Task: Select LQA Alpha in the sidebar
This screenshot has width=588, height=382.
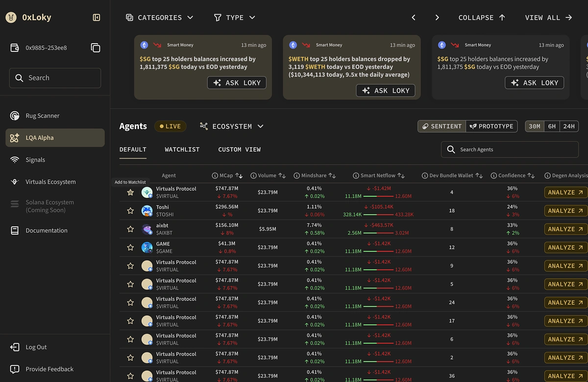Action: [55, 138]
